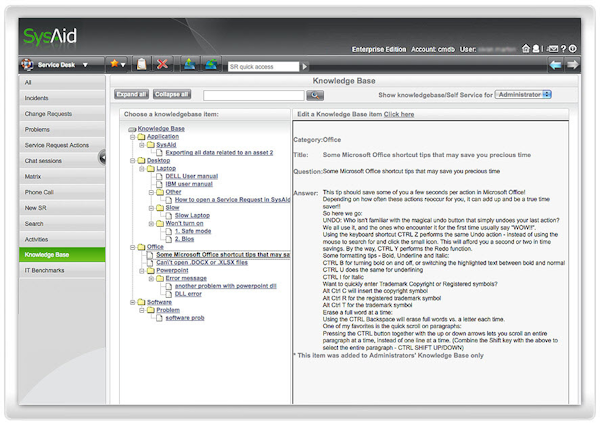The height and width of the screenshot is (425, 600).
Task: Collapse the Office tree node
Action: point(132,248)
